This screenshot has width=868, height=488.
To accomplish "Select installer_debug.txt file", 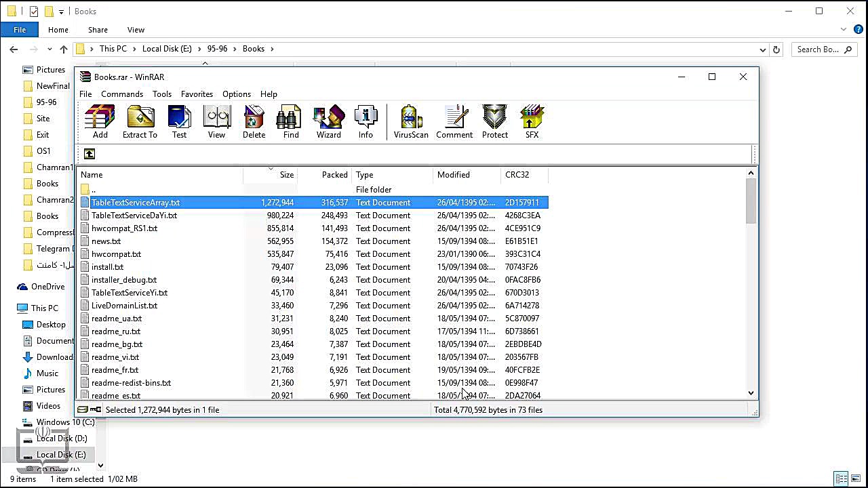I will click(124, 280).
